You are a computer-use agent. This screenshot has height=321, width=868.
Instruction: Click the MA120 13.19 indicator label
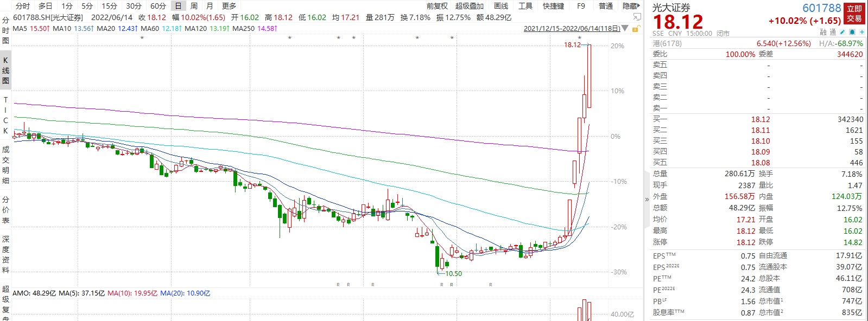(x=207, y=28)
